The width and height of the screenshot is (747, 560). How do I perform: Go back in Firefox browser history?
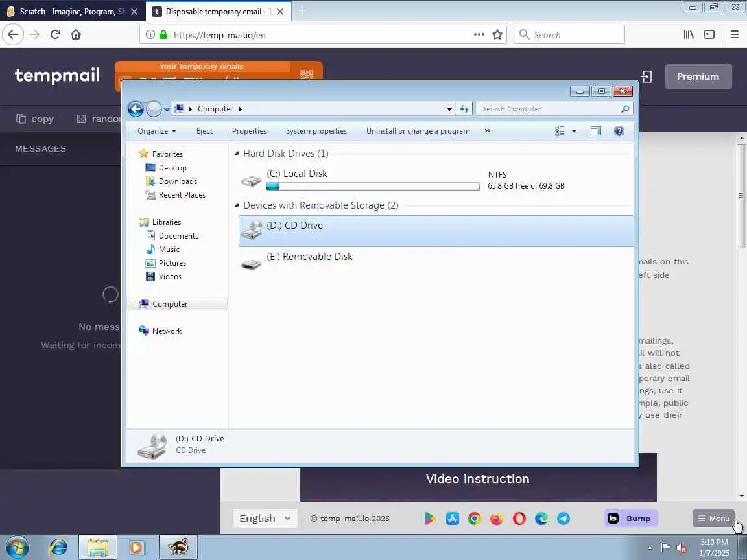tap(13, 35)
